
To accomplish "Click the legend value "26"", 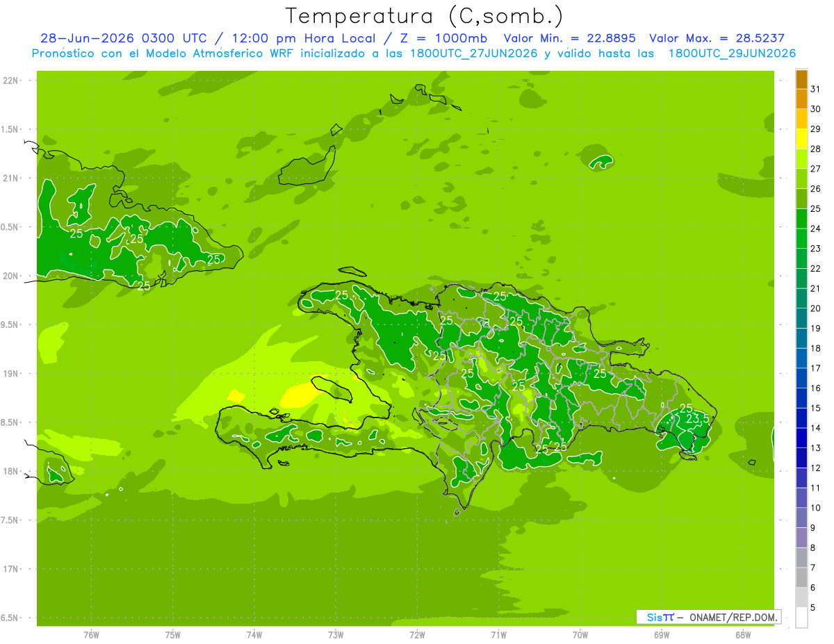I will pos(816,188).
